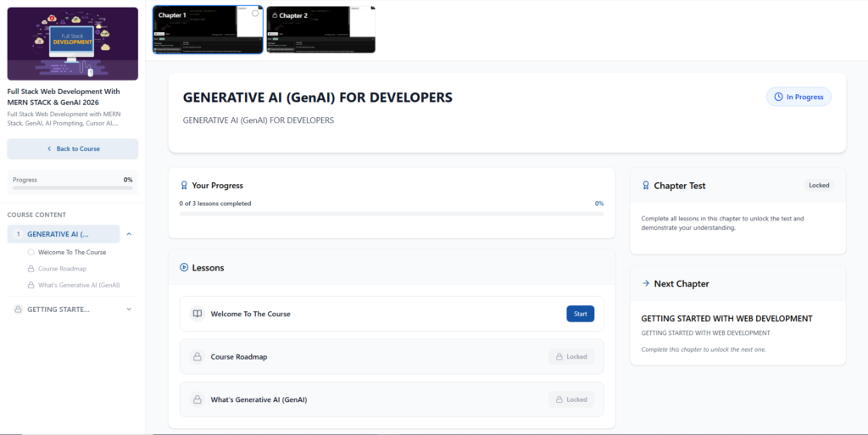Toggle the circle on the Chapter 1 thumbnail

point(255,14)
